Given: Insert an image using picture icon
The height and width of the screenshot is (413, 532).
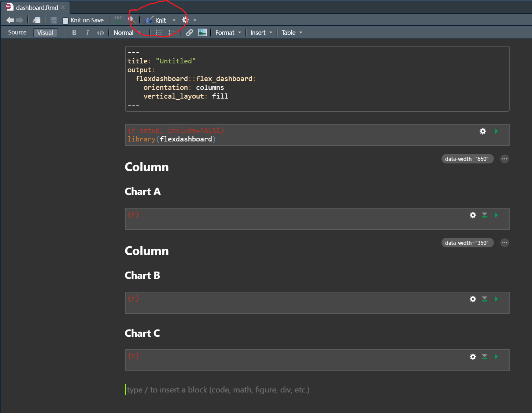Looking at the screenshot, I should click(x=203, y=33).
